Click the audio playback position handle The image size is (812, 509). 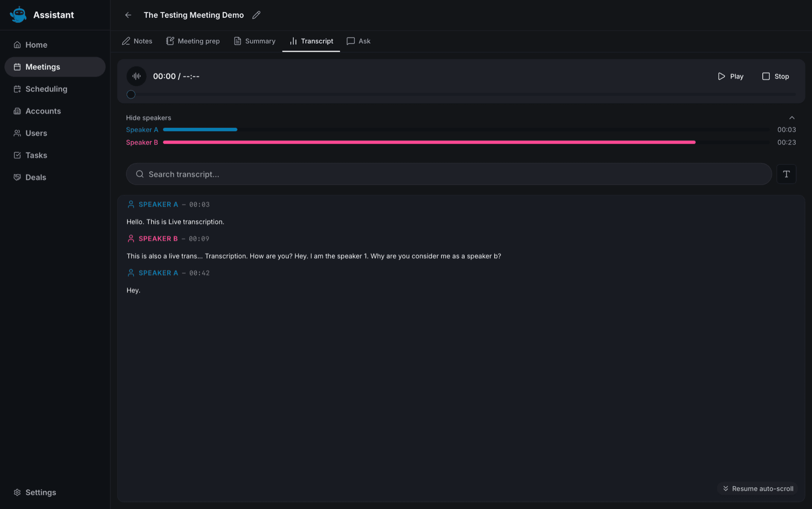[x=131, y=94]
